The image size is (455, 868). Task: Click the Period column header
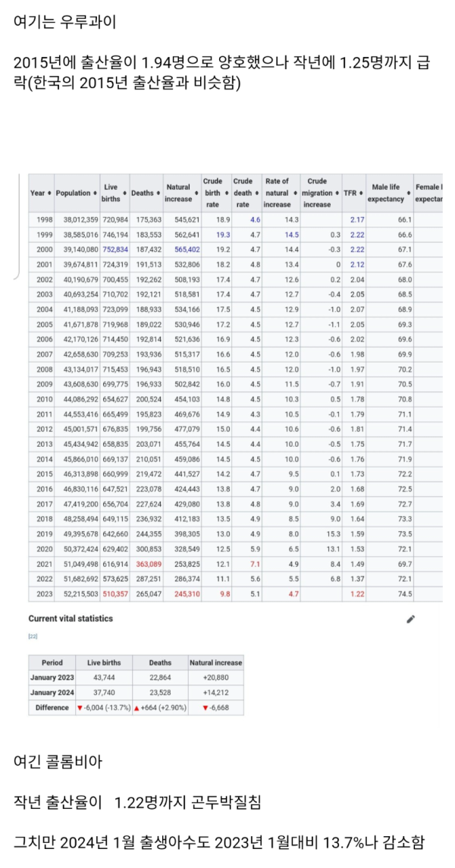click(52, 662)
